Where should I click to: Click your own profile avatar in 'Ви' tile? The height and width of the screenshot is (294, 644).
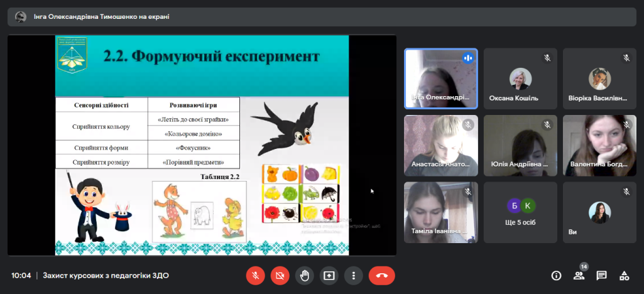click(x=599, y=213)
